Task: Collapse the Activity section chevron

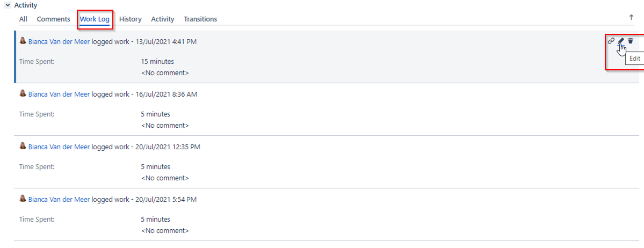Action: click(x=8, y=5)
